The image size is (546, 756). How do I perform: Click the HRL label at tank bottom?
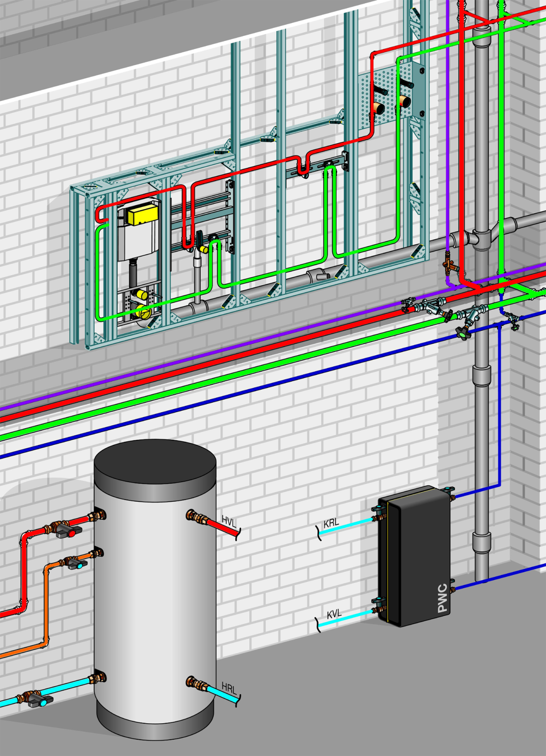(229, 688)
